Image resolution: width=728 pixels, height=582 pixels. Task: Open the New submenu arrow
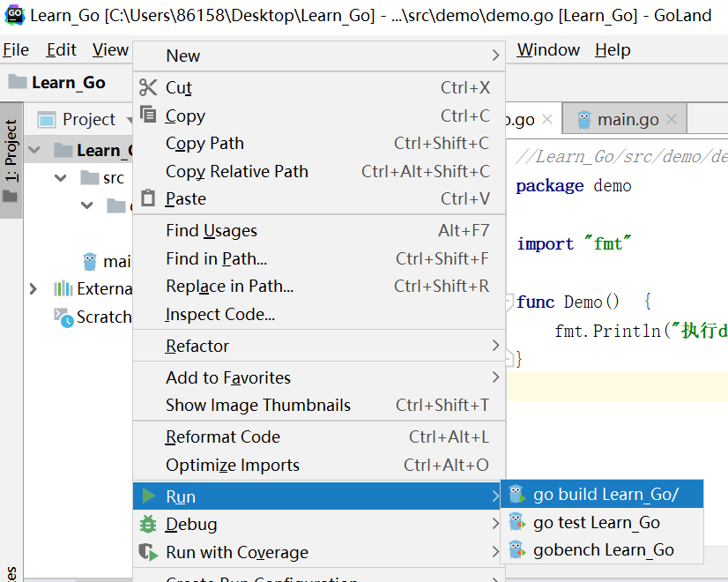tap(495, 56)
